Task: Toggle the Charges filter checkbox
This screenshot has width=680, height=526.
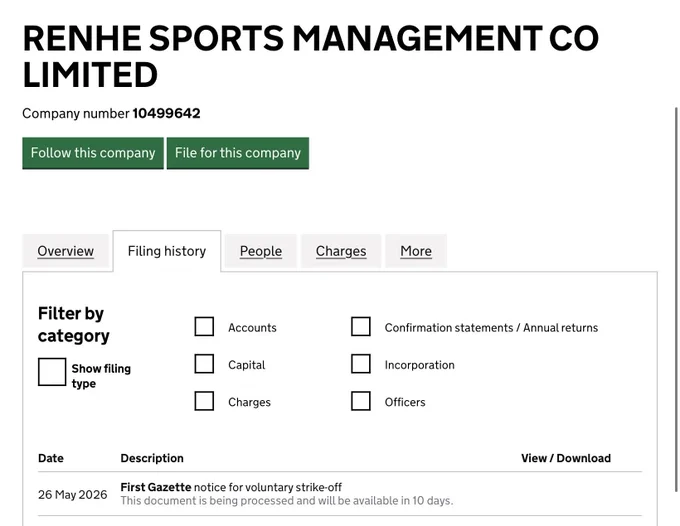Action: pyautogui.click(x=204, y=401)
